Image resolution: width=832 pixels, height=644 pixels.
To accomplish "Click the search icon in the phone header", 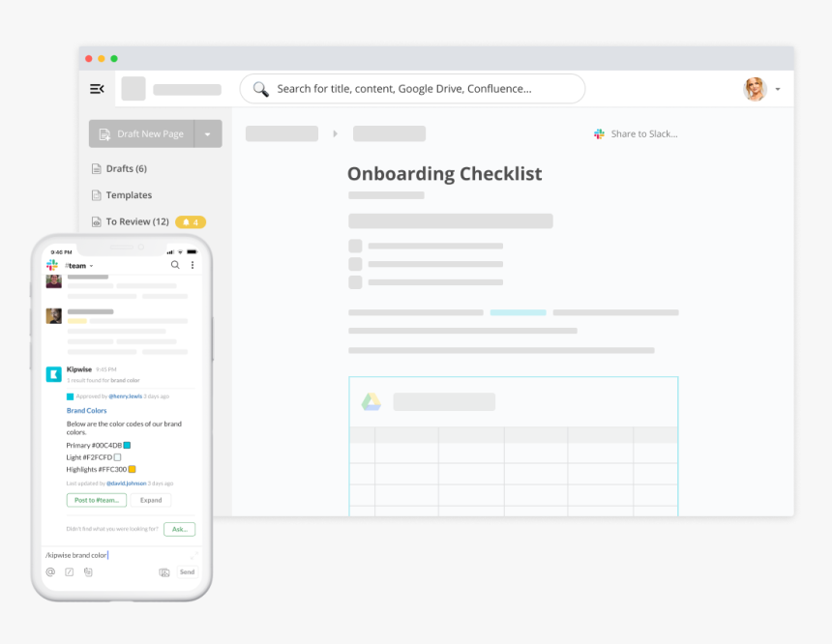I will (x=175, y=265).
